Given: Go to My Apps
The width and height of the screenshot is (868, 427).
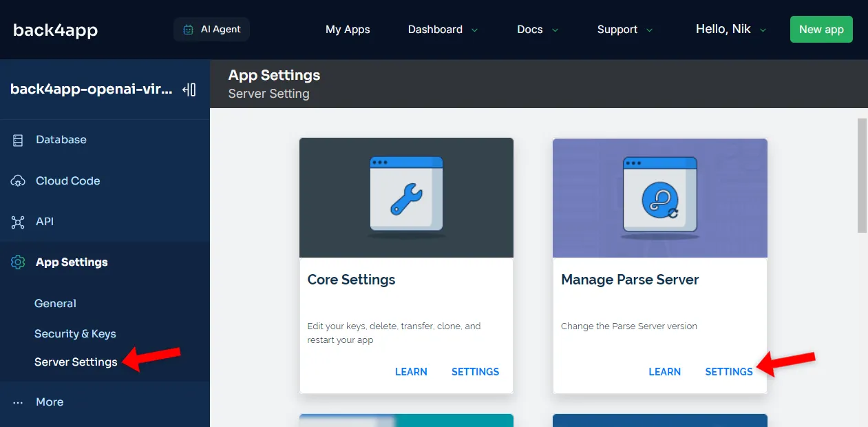Looking at the screenshot, I should (x=348, y=29).
